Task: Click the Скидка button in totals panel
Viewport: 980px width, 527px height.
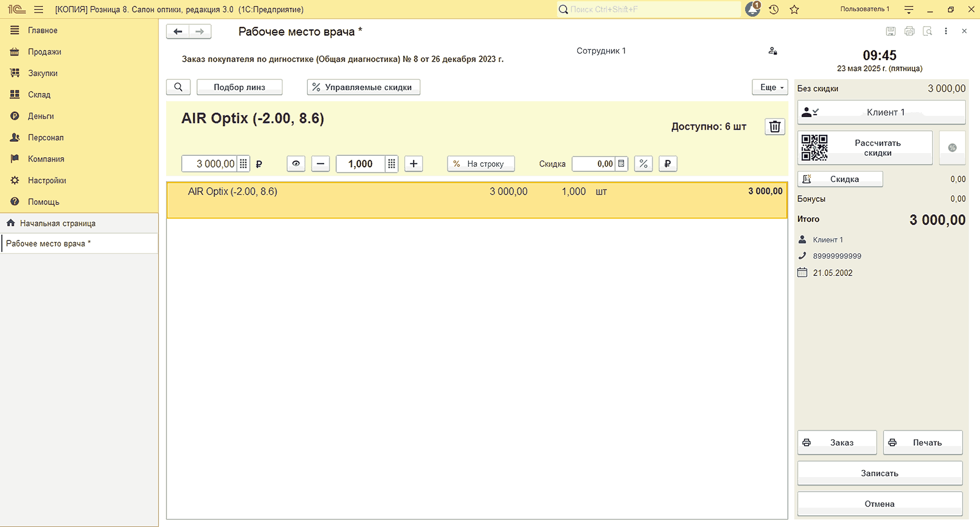Action: [x=840, y=179]
